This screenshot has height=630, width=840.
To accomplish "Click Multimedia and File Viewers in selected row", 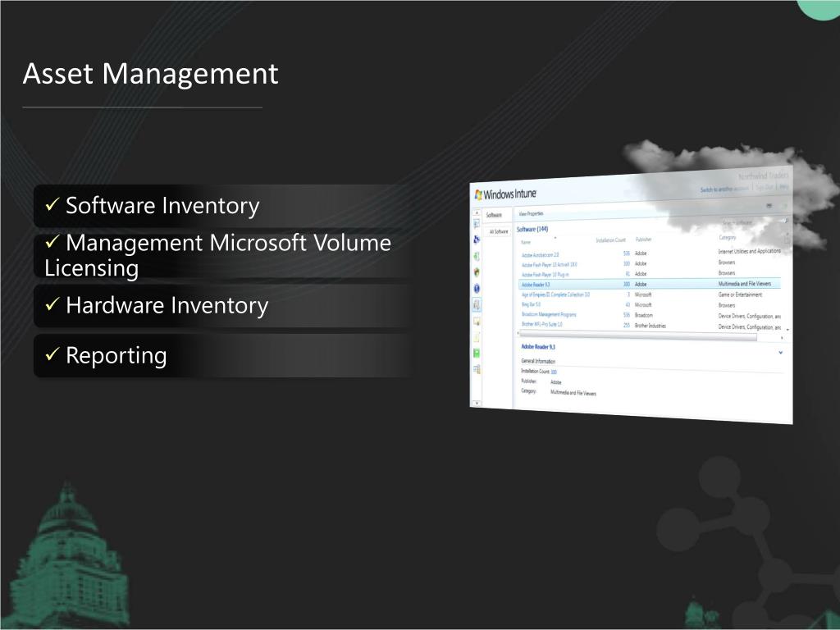I will tap(744, 283).
